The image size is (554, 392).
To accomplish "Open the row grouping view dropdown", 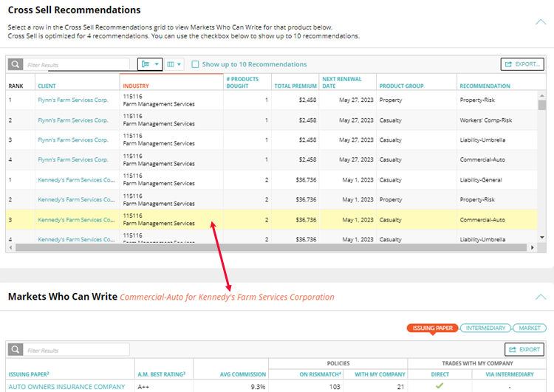I will (150, 64).
